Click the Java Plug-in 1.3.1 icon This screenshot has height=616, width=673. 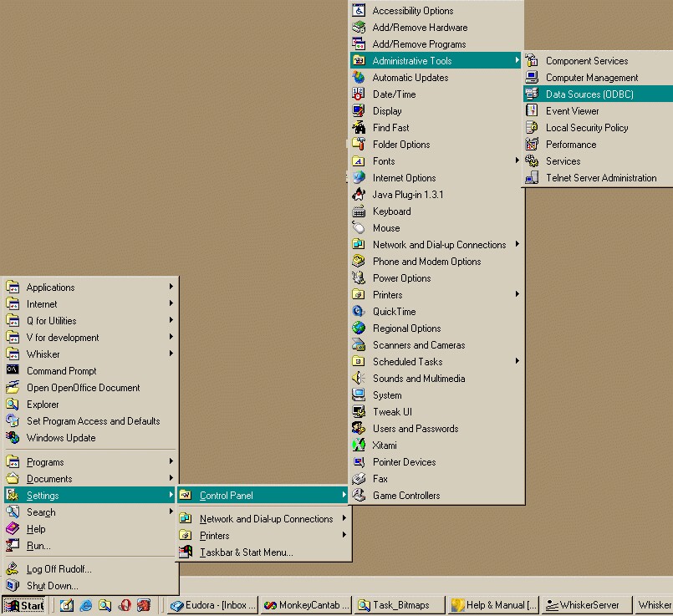(359, 194)
